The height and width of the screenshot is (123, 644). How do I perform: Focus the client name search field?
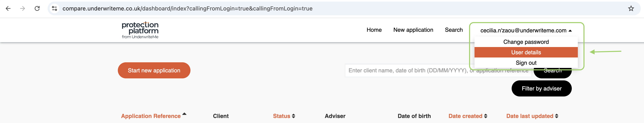[438, 71]
